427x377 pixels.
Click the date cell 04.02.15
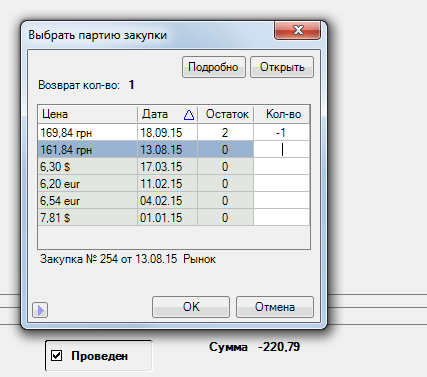[167, 201]
